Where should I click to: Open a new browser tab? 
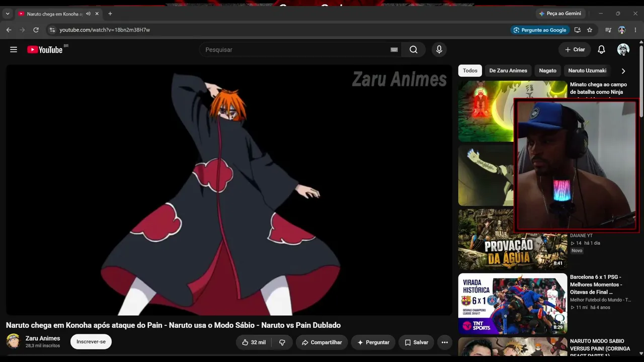110,14
